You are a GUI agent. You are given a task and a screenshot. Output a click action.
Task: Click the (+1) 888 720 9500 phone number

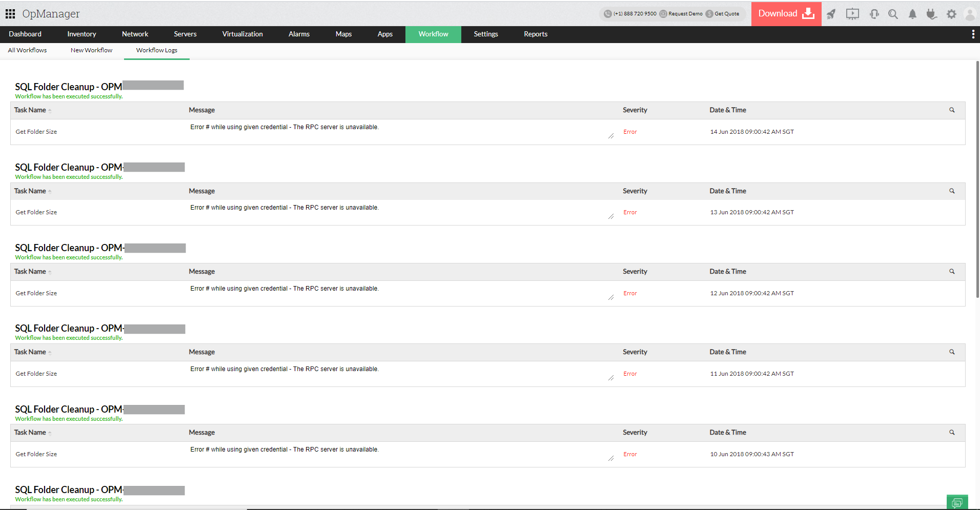tap(635, 14)
